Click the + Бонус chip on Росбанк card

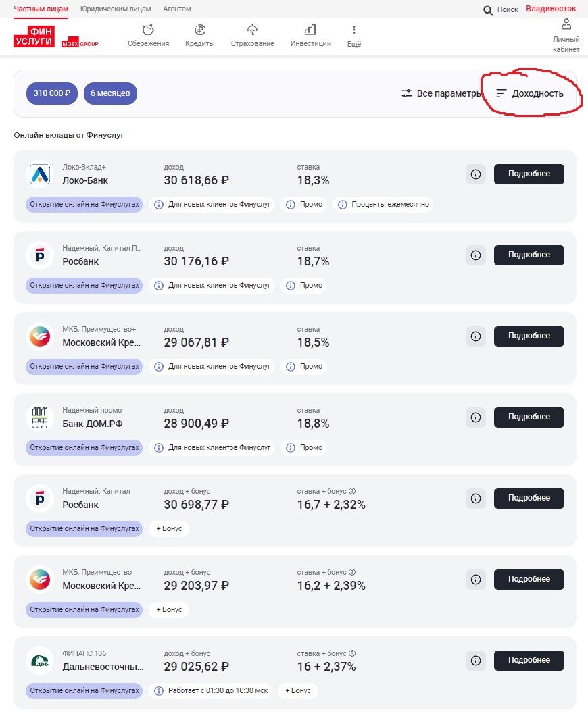[168, 529]
